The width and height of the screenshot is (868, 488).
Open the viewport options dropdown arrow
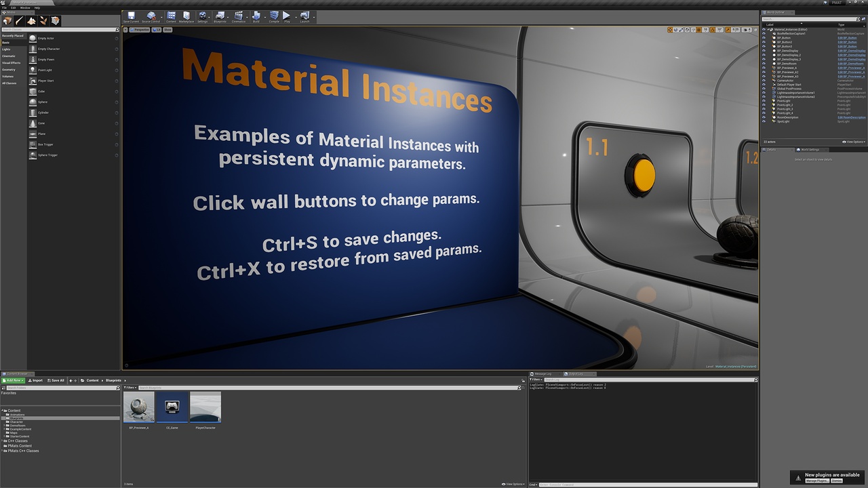tap(126, 30)
